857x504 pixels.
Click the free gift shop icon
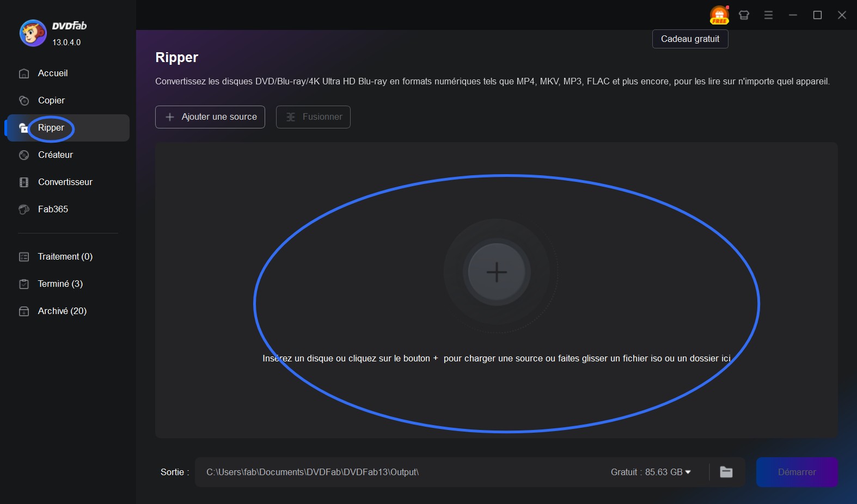(719, 15)
